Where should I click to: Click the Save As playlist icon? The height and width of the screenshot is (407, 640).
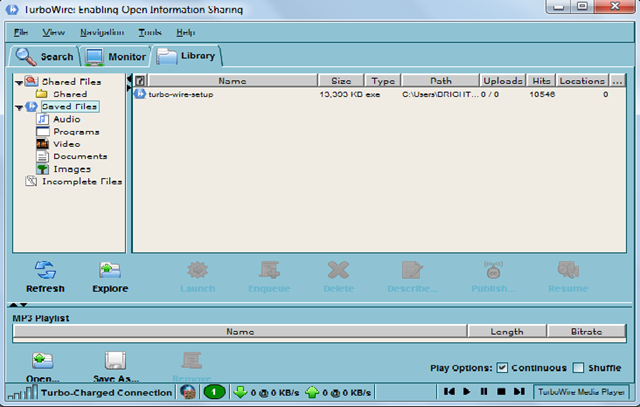114,361
